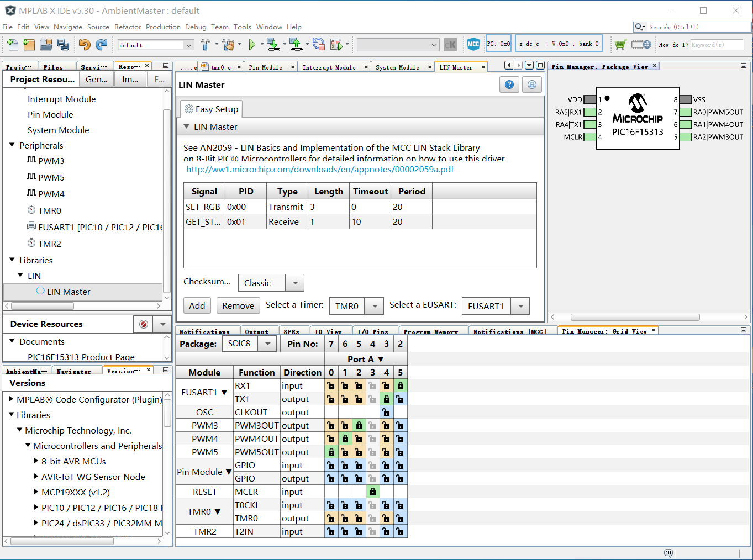The image size is (753, 560).
Task: Click the EUSART1 peripheral icon in tree
Action: pos(31,226)
